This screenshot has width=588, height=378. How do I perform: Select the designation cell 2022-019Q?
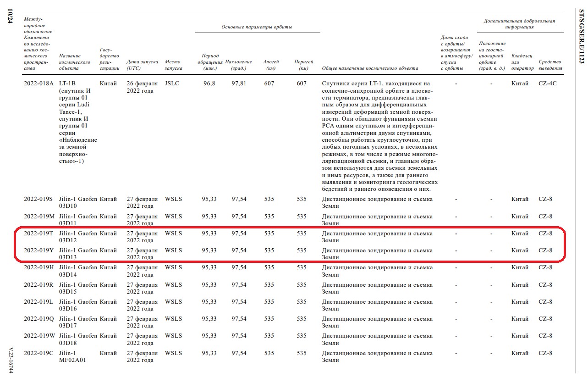click(38, 318)
